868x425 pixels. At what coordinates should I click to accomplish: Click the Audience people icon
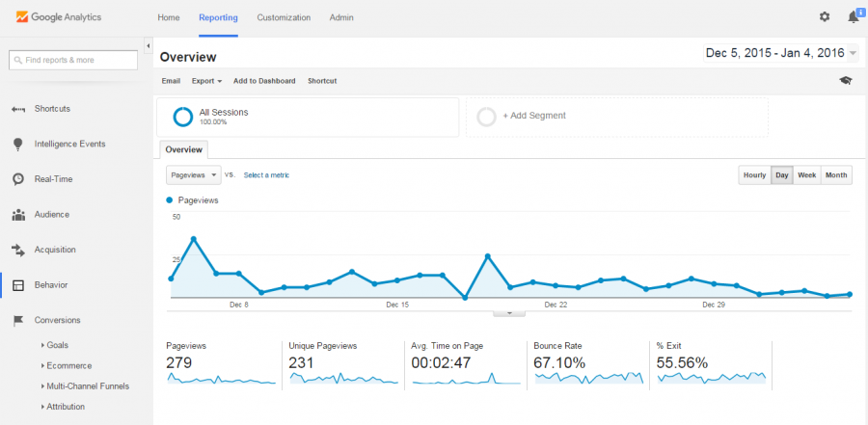[18, 215]
